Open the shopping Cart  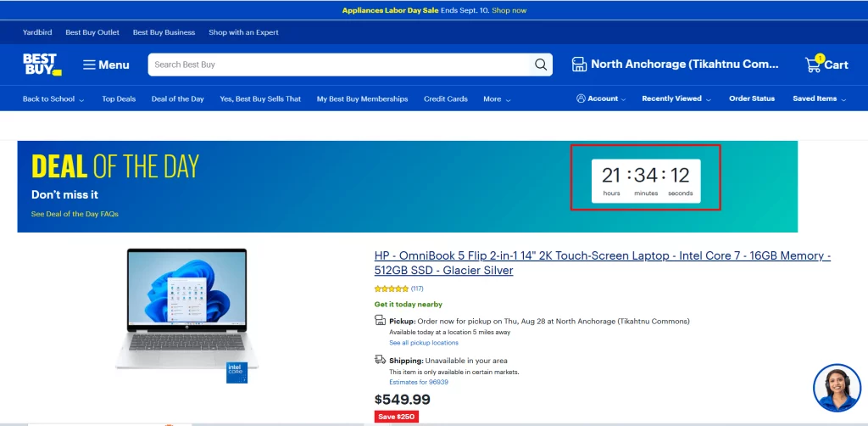pos(826,64)
